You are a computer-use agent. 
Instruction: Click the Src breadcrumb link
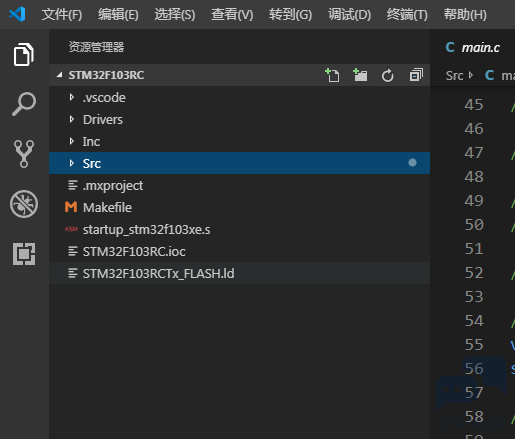pyautogui.click(x=454, y=76)
